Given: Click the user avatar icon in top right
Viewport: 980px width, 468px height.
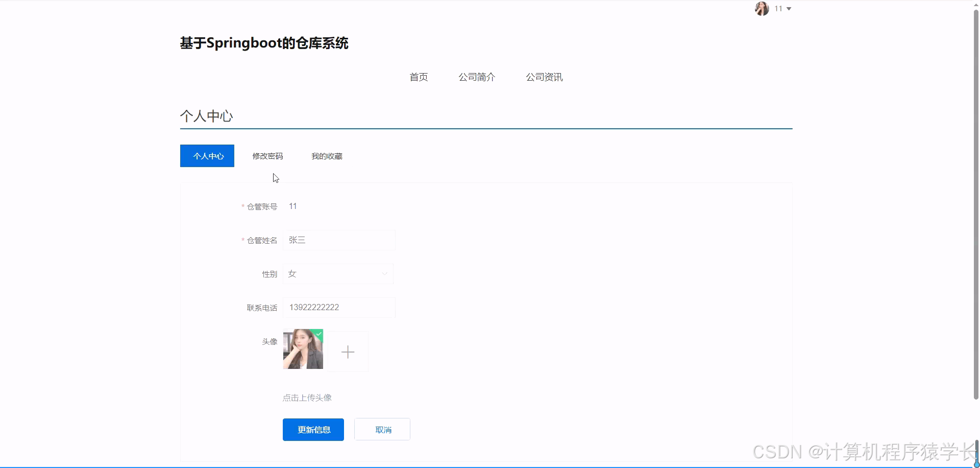Looking at the screenshot, I should click(762, 9).
